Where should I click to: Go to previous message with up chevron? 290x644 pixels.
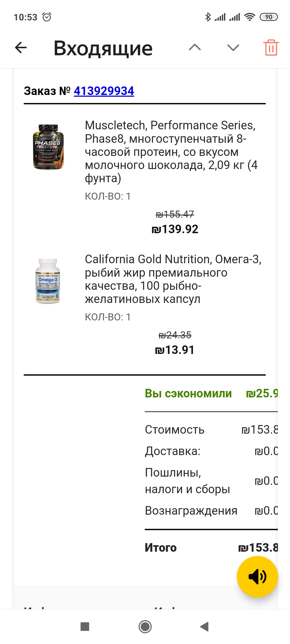click(x=195, y=48)
